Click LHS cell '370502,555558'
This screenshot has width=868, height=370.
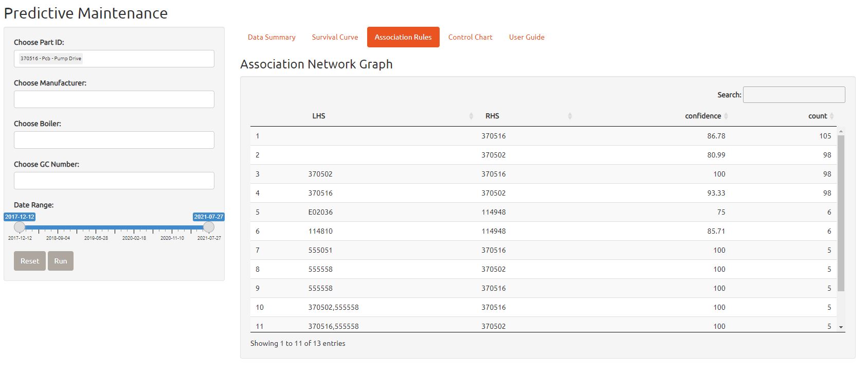[334, 307]
